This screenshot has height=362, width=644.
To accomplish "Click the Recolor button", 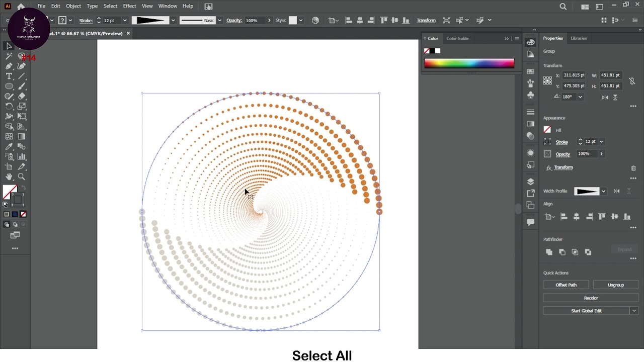I will (x=591, y=298).
